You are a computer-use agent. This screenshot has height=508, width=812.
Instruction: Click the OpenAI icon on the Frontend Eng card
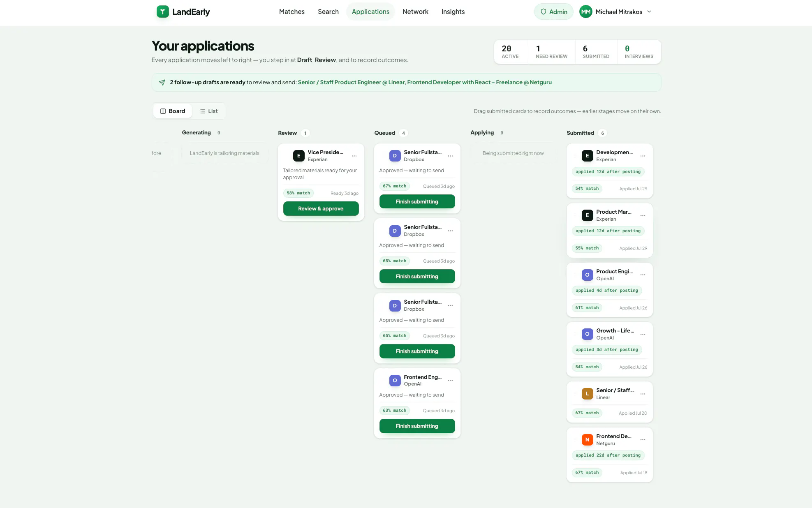click(395, 380)
